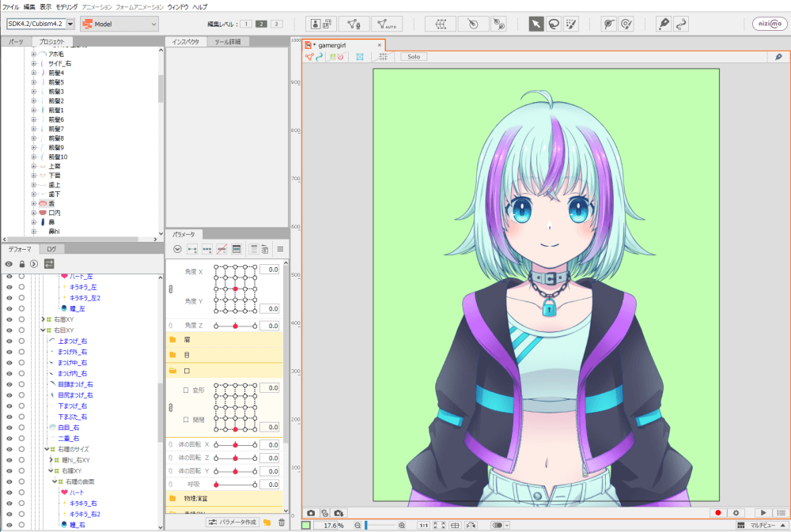Click the add two keys icon
The height and width of the screenshot is (532, 791).
pyautogui.click(x=192, y=249)
